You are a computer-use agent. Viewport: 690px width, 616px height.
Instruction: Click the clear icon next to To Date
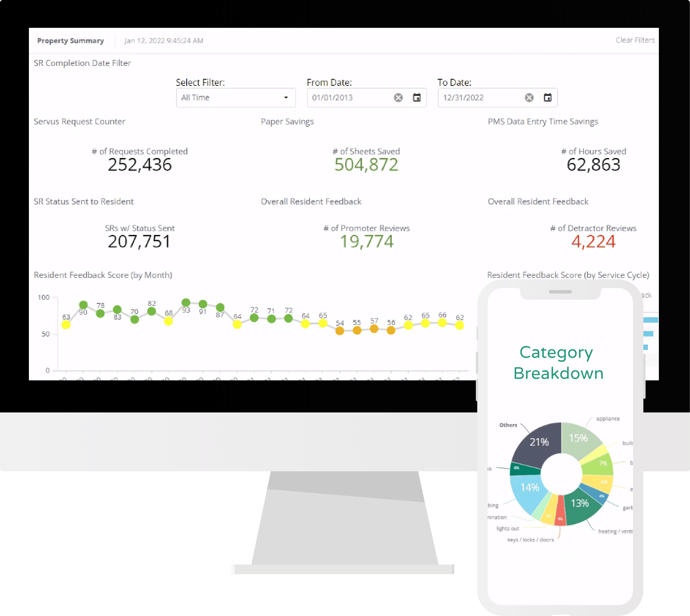point(528,97)
